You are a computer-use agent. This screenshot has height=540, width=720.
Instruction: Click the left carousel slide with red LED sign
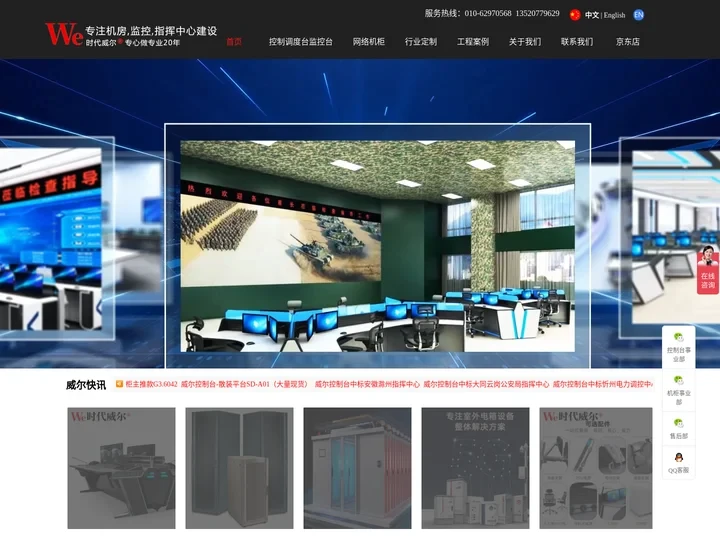(51, 239)
